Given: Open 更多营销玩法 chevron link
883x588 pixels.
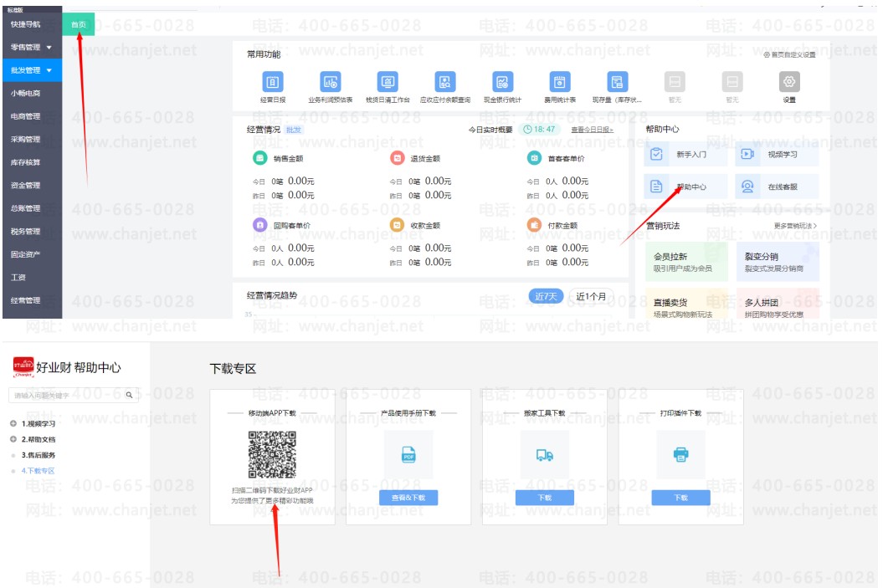Looking at the screenshot, I should [x=795, y=226].
